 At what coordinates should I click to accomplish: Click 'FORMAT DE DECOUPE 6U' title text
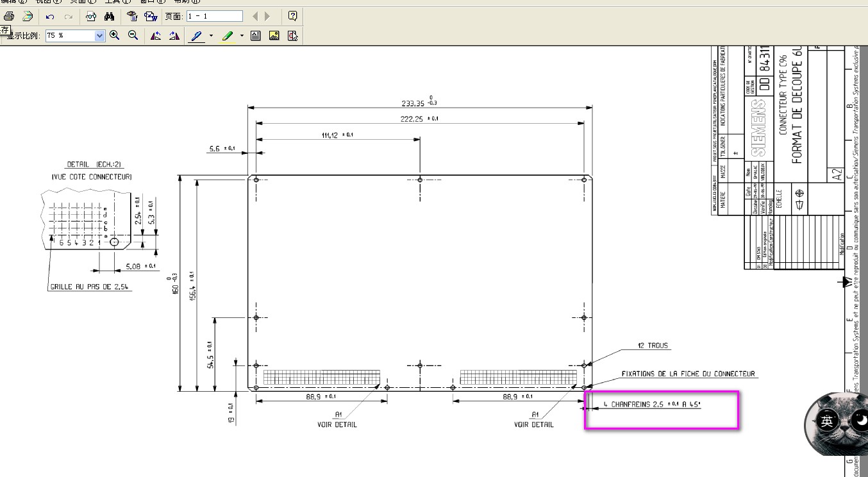797,105
